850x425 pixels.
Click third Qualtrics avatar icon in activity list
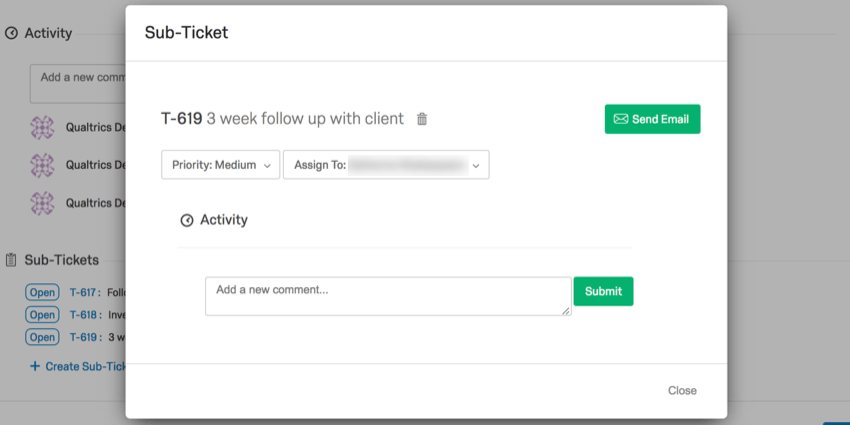[x=42, y=203]
